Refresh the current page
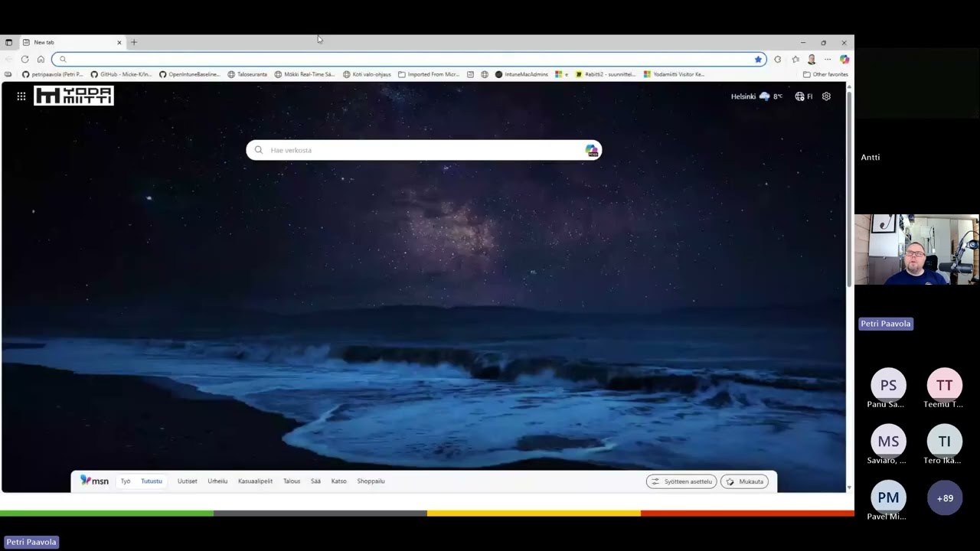 point(25,59)
